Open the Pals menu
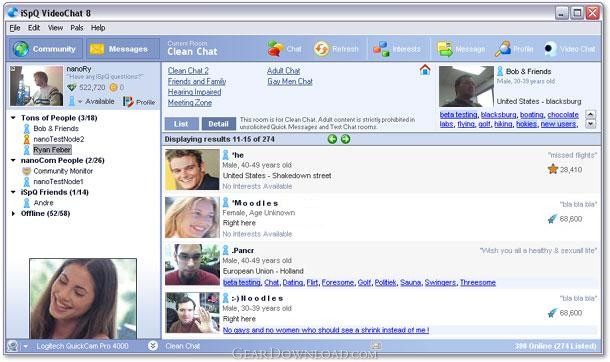The height and width of the screenshot is (362, 610). click(x=77, y=28)
